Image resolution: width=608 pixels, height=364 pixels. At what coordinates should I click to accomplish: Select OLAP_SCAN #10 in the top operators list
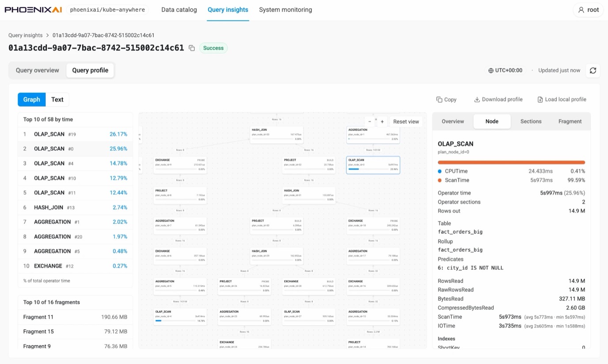(x=75, y=178)
